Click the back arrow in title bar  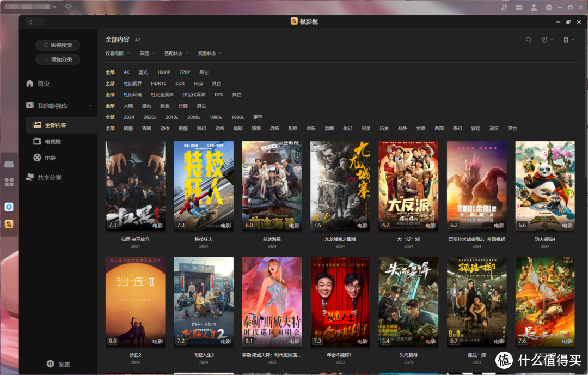[31, 22]
